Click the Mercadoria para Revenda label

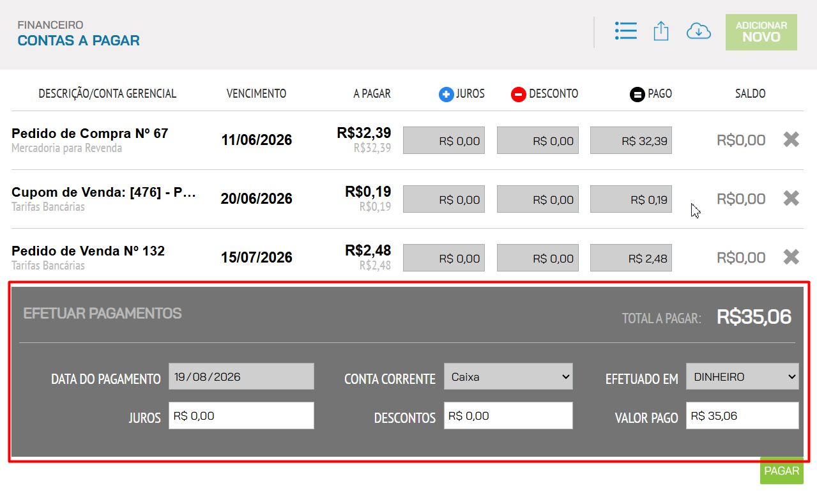[x=67, y=148]
